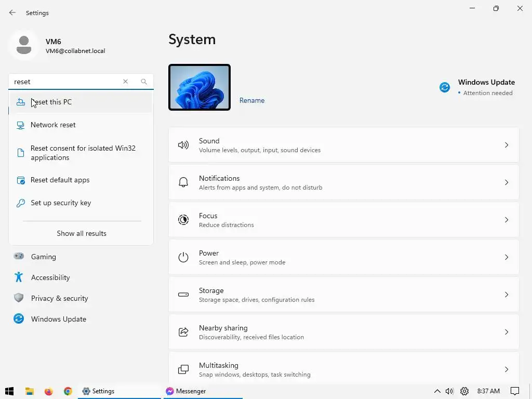
Task: Click the Rename link
Action: (252, 100)
